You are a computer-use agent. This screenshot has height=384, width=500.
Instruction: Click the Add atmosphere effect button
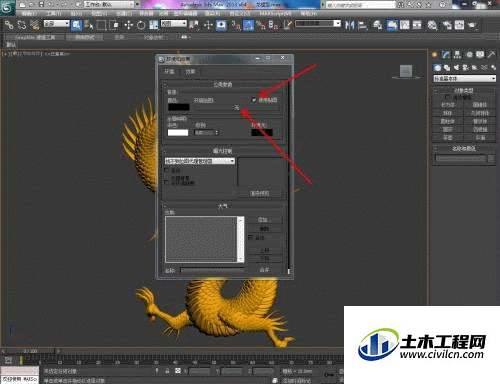click(264, 220)
